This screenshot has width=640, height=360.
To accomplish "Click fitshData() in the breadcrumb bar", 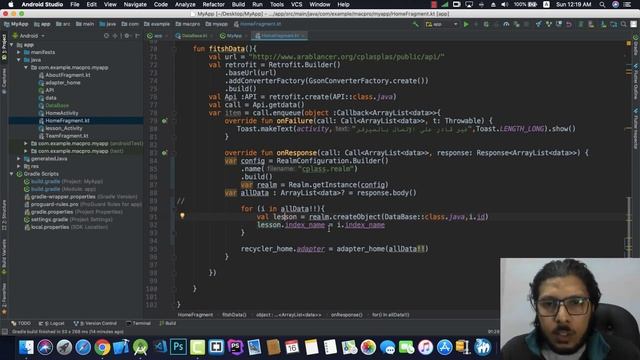I will [234, 315].
